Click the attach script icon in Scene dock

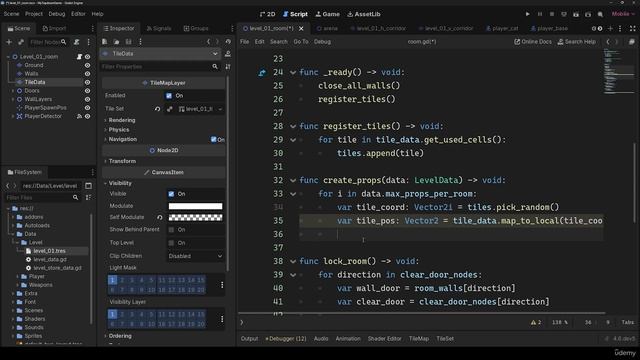(76, 42)
